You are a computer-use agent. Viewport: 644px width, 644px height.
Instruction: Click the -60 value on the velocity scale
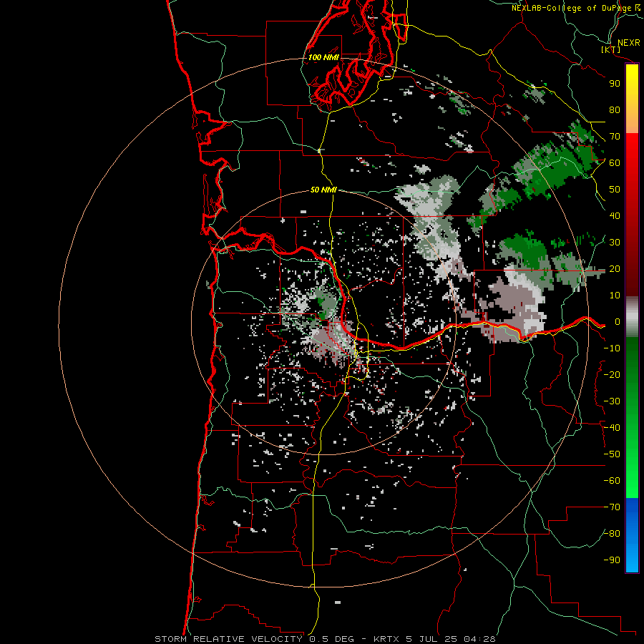pos(612,481)
